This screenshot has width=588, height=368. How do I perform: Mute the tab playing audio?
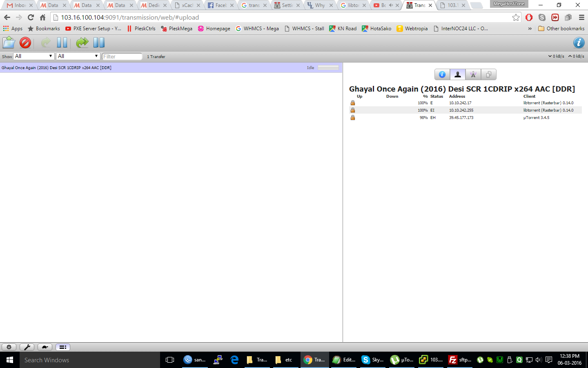tap(391, 5)
